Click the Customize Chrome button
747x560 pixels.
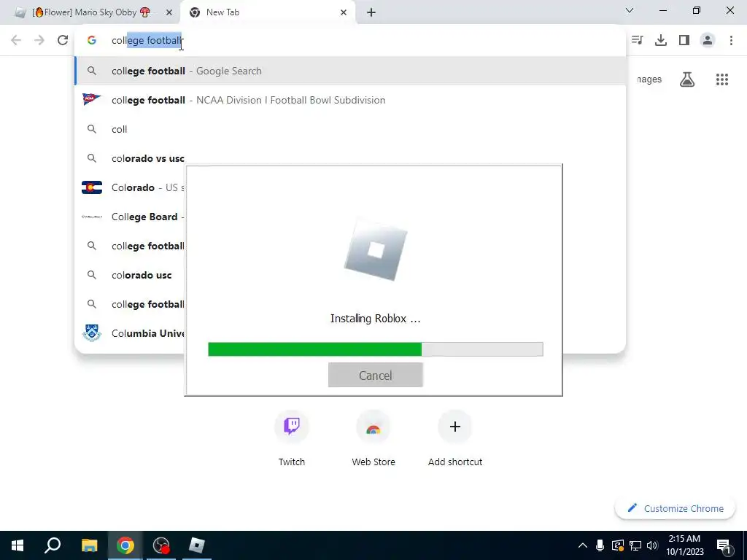675,508
